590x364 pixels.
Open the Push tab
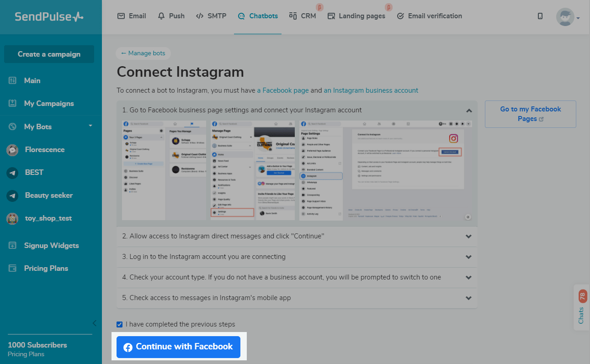click(x=171, y=16)
